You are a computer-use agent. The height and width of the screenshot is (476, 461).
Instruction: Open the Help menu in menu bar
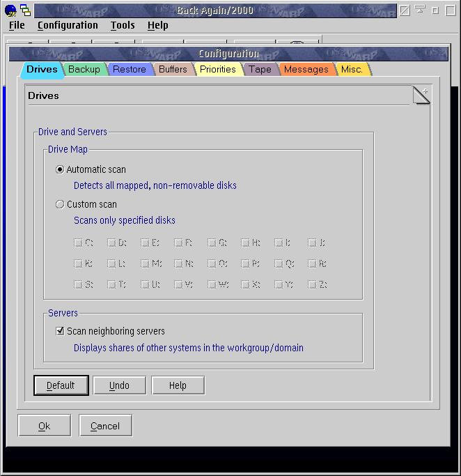tap(157, 25)
